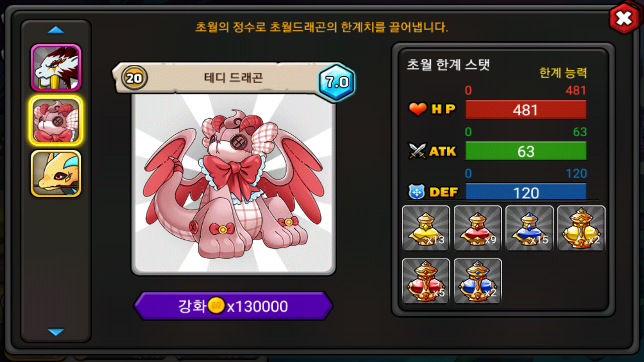Select the small blue essence potion x15
The width and height of the screenshot is (644, 362).
[x=529, y=228]
